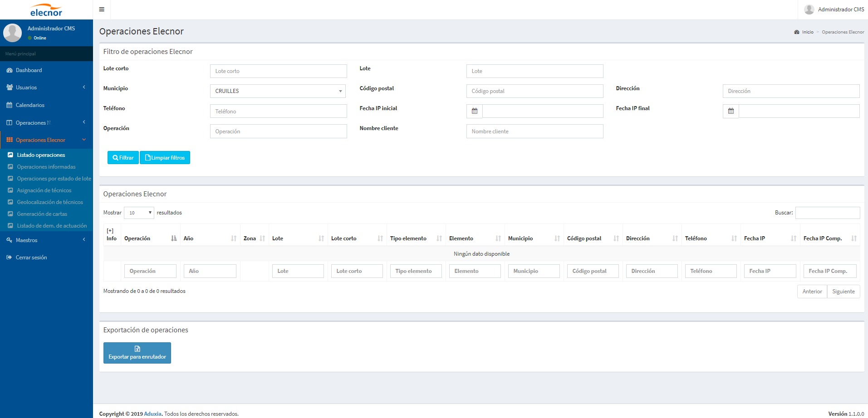Click Exportar para enrutador button
Image resolution: width=868 pixels, height=418 pixels.
coord(137,353)
